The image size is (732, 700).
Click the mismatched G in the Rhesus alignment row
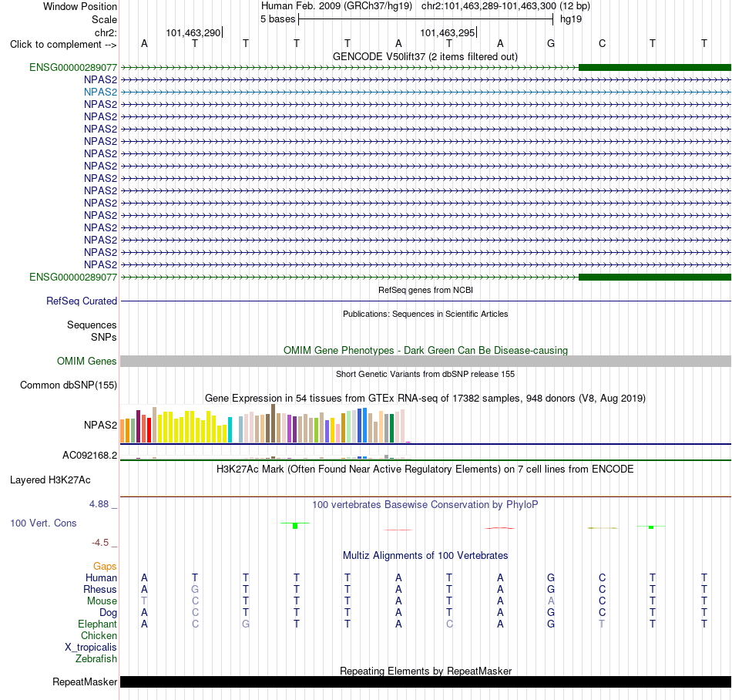(195, 589)
